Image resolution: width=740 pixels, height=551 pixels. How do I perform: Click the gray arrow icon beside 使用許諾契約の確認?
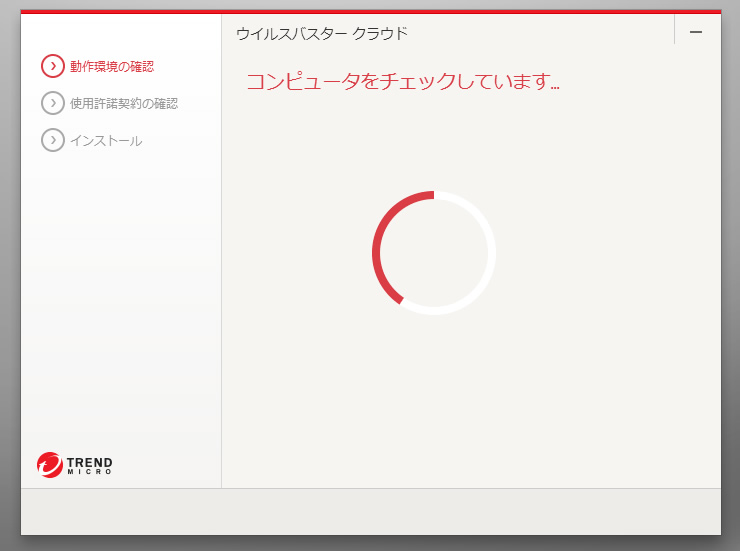[52, 103]
